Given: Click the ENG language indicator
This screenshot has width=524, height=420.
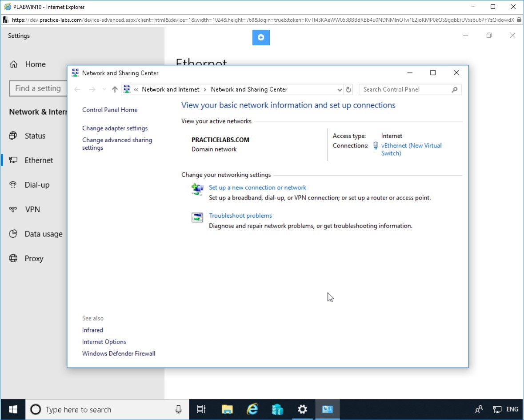Looking at the screenshot, I should pos(512,409).
